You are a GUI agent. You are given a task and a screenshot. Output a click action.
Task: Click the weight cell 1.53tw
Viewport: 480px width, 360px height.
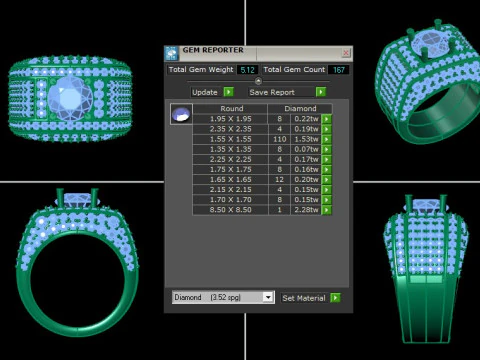(x=306, y=139)
